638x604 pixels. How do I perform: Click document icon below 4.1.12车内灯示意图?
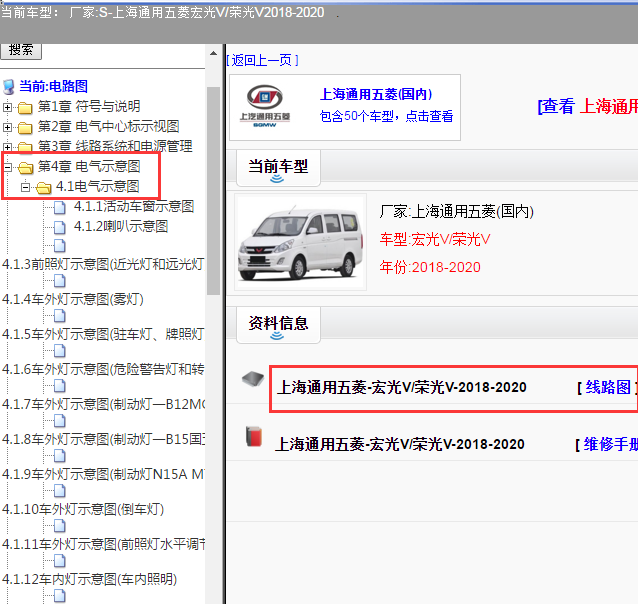click(60, 595)
